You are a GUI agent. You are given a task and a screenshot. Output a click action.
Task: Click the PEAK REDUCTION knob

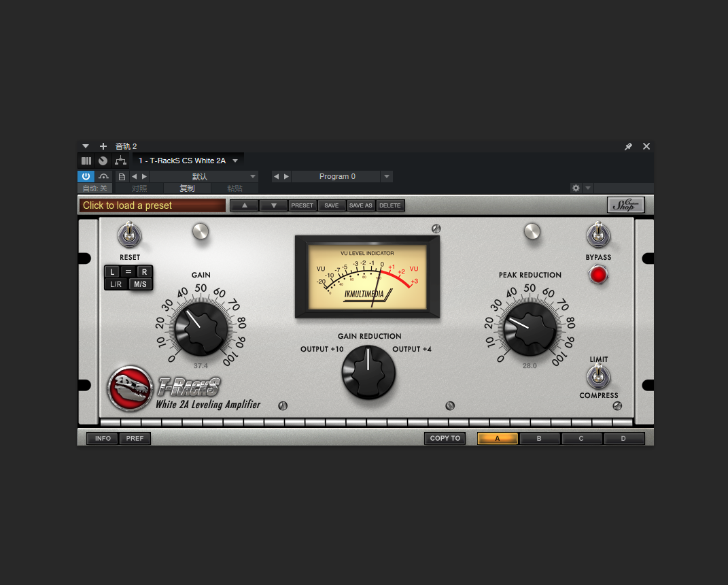530,329
